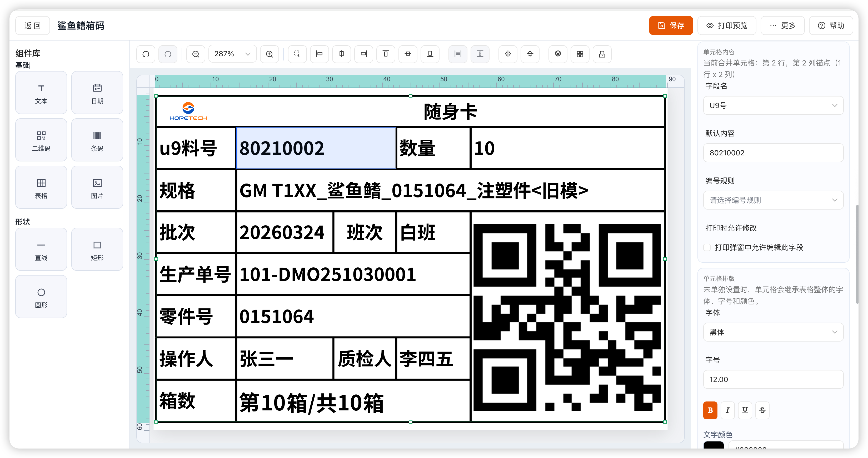This screenshot has height=458, width=868.
Task: Open the 287% zoom level dropdown
Action: 232,54
